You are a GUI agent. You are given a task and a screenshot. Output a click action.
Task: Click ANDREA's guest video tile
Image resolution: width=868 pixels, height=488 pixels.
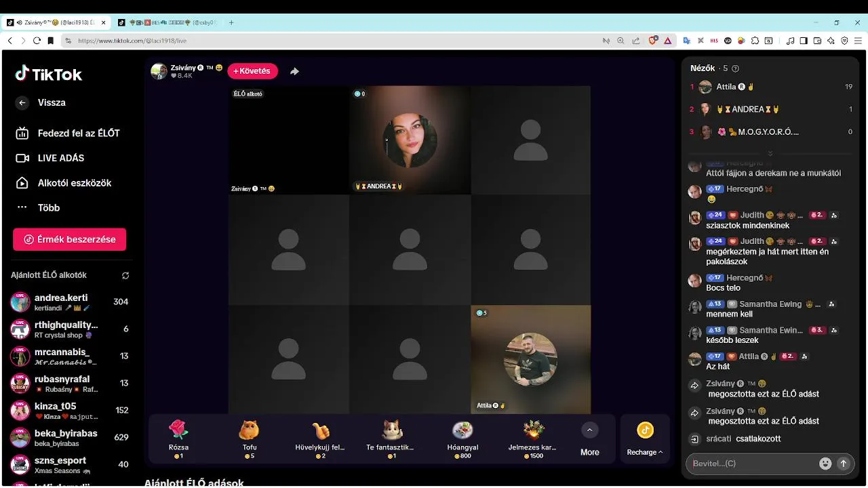[410, 140]
